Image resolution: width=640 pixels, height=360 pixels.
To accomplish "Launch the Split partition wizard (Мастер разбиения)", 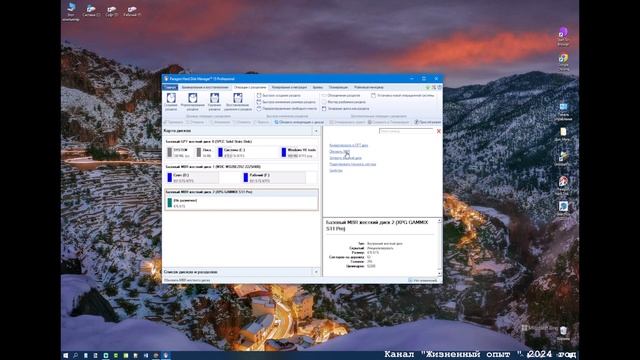I will click(x=344, y=102).
